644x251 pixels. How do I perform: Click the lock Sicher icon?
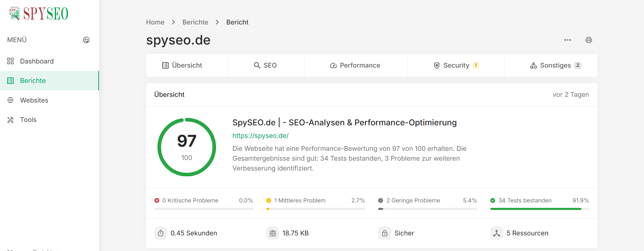385,233
